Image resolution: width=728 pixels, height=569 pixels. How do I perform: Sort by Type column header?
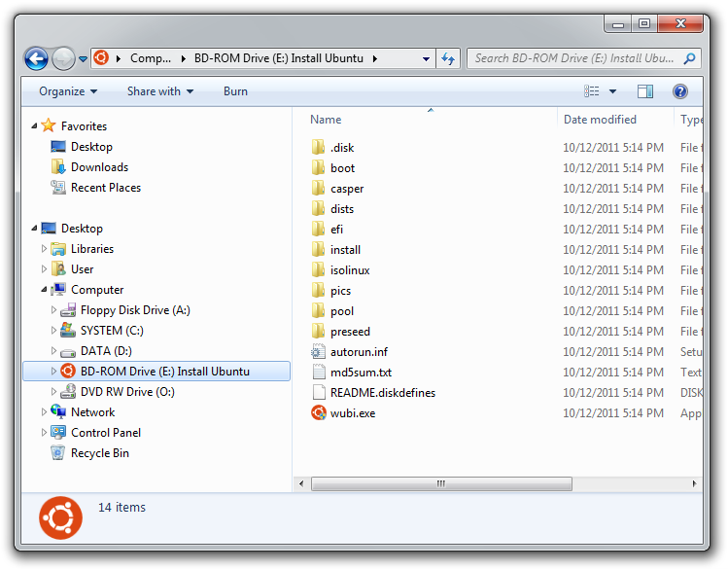[690, 120]
